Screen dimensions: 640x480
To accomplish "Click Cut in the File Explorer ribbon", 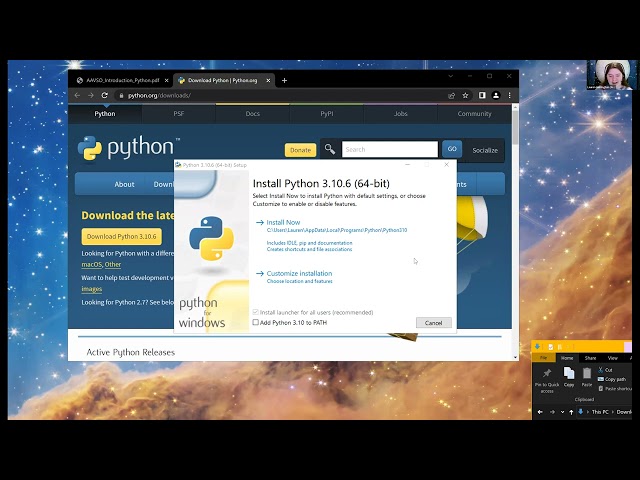I will point(605,370).
